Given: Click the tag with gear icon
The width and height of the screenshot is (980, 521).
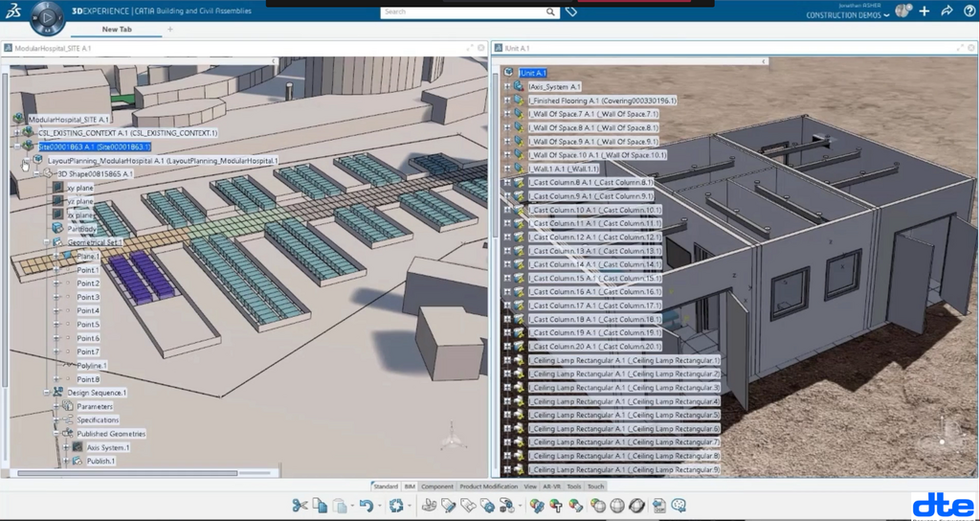Looking at the screenshot, I should point(487,506).
